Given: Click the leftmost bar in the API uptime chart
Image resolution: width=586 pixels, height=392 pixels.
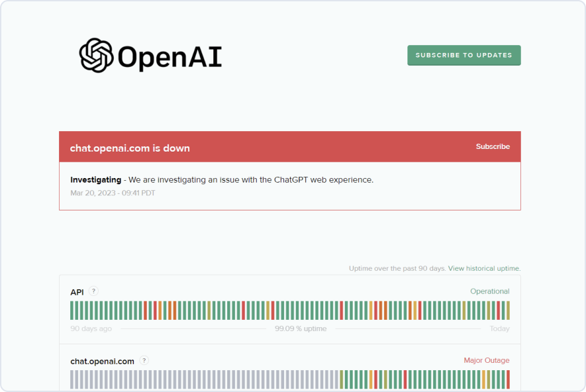Looking at the screenshot, I should tap(72, 311).
